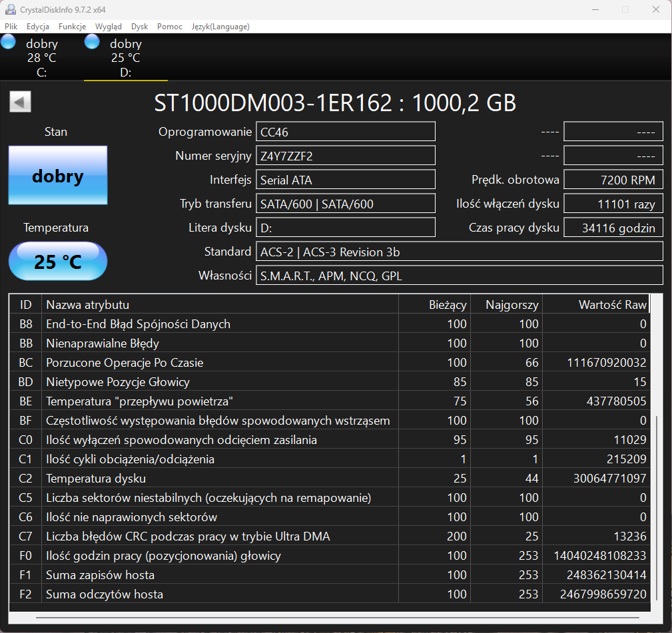
Task: Open the Plik menu
Action: (x=11, y=27)
